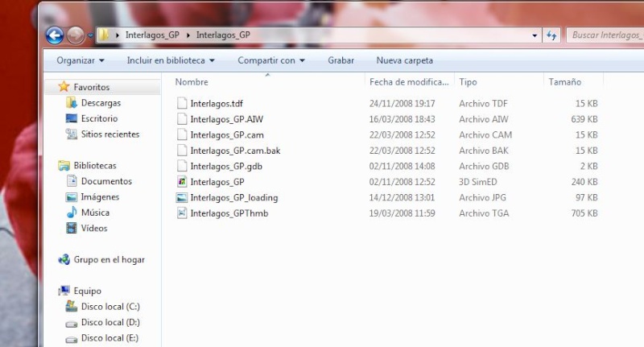Image resolution: width=644 pixels, height=347 pixels.
Task: Click the greyed Forward navigation arrow
Action: (x=76, y=35)
